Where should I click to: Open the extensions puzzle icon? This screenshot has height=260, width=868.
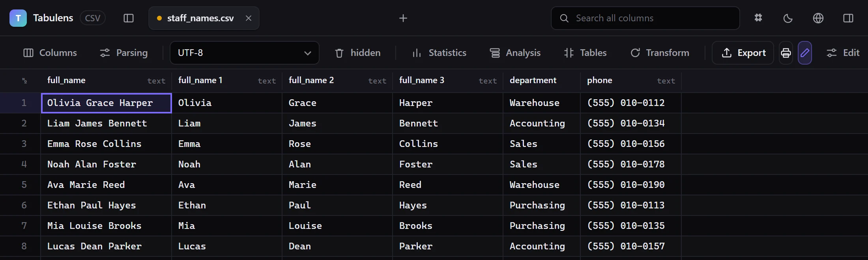[x=758, y=18]
